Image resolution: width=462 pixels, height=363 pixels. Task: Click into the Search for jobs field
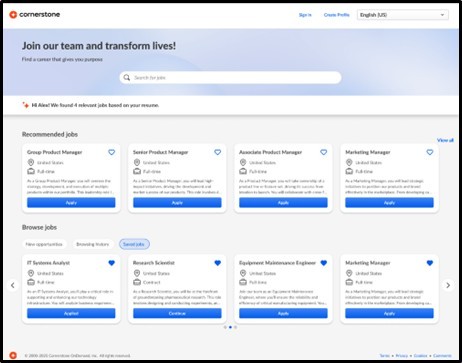click(x=230, y=78)
